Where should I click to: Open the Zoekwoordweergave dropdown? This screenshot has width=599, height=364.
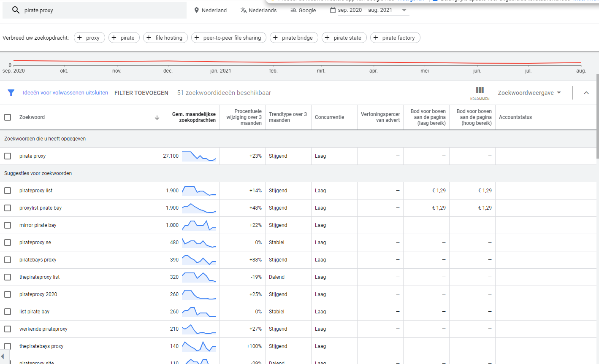click(x=529, y=93)
